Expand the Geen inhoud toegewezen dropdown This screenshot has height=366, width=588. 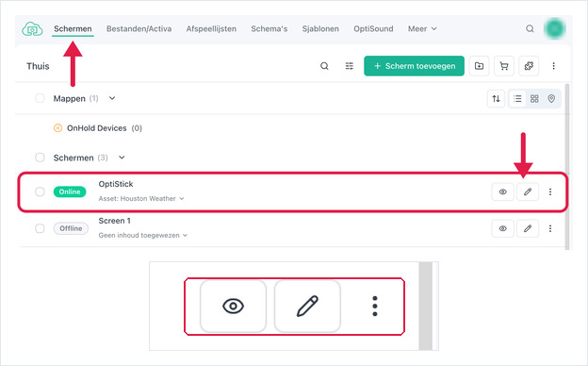(x=143, y=236)
